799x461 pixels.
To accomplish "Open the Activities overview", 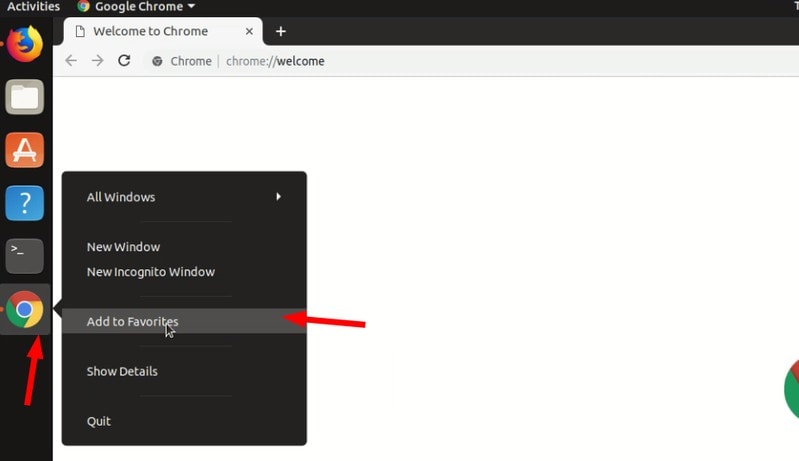I will tap(33, 7).
